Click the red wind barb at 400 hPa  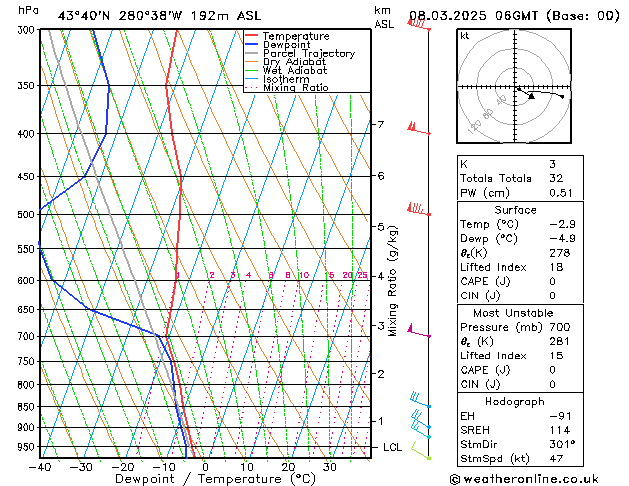(x=419, y=129)
